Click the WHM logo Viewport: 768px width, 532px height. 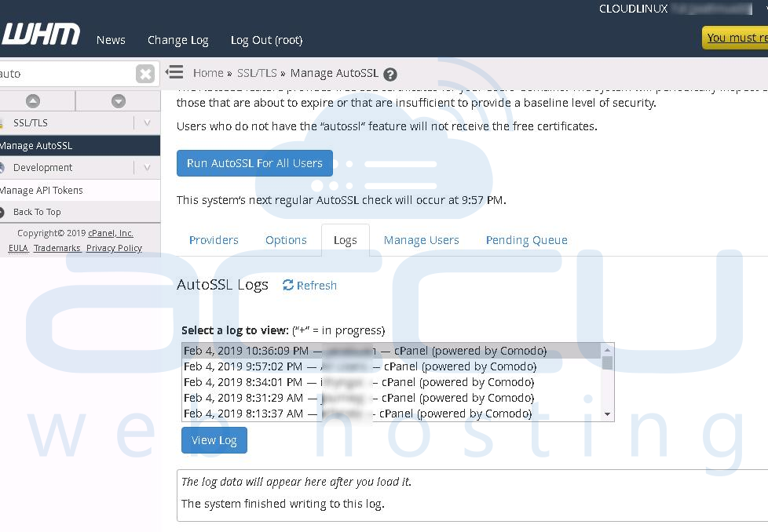40,35
